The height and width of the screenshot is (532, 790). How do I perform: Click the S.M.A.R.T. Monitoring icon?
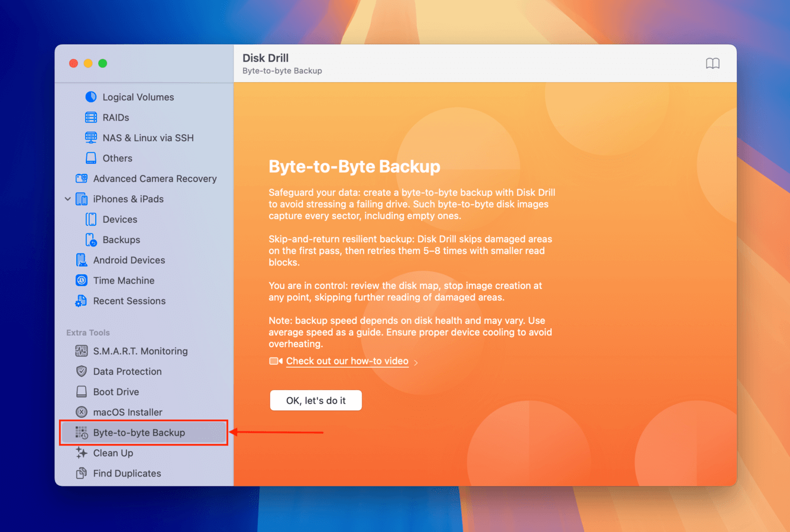82,351
